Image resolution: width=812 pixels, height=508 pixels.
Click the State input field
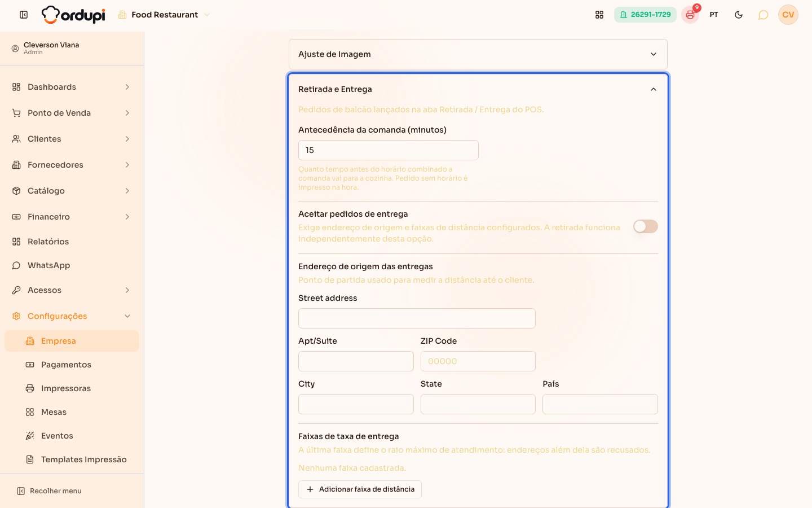tap(478, 404)
